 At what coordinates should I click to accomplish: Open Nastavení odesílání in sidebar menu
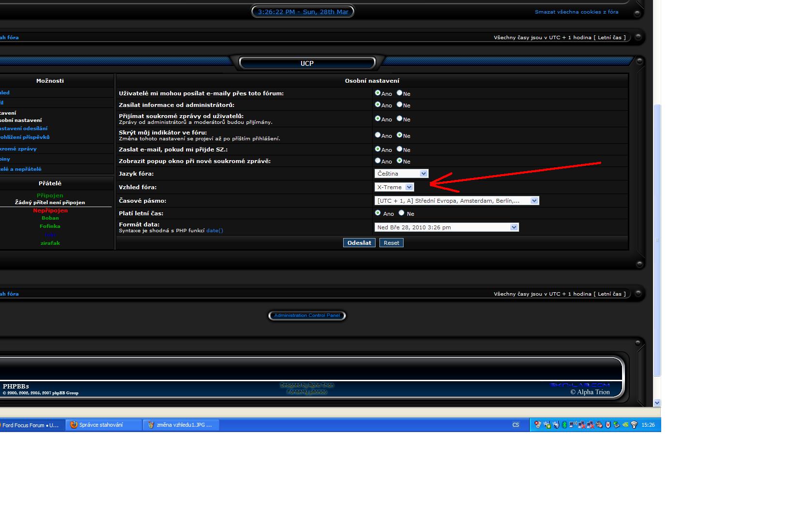[23, 128]
